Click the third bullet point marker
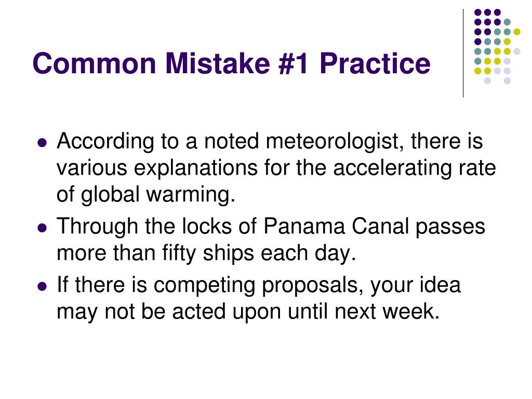 click(x=42, y=286)
